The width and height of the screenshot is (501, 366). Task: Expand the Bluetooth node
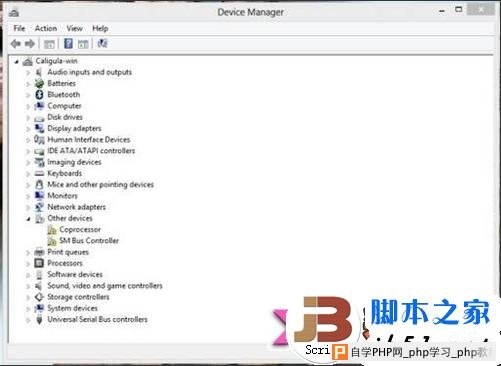(x=28, y=95)
